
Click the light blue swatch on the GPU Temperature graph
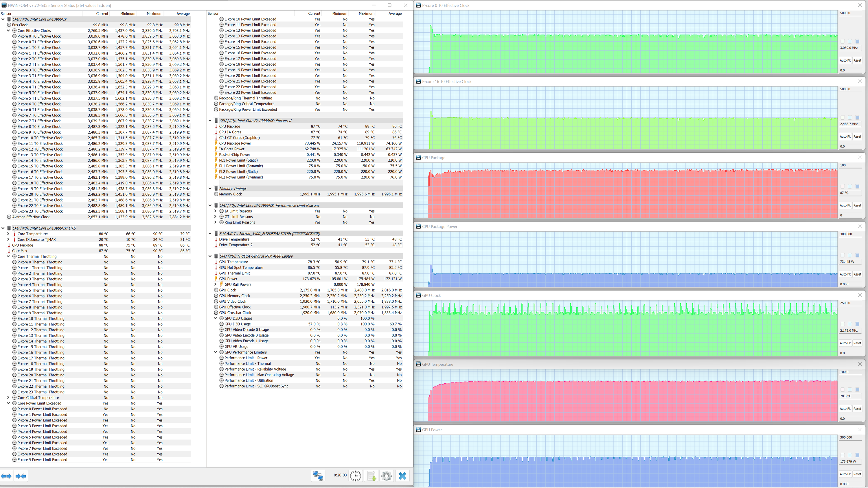click(849, 390)
